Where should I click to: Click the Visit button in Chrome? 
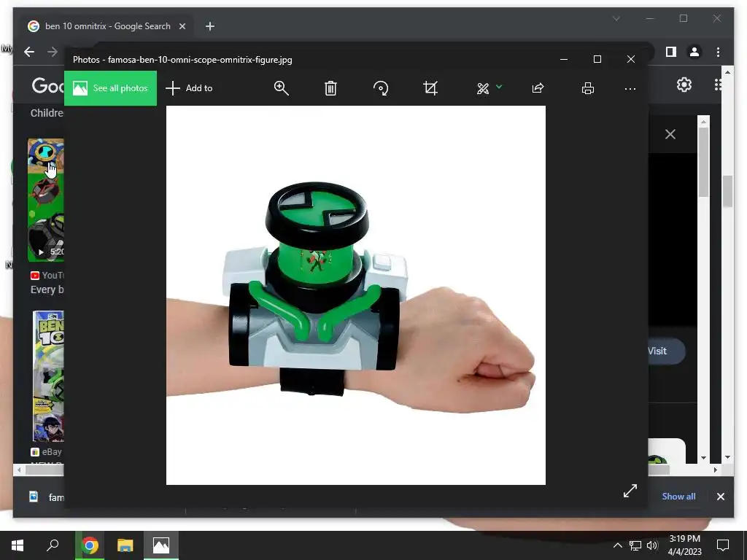(667, 351)
